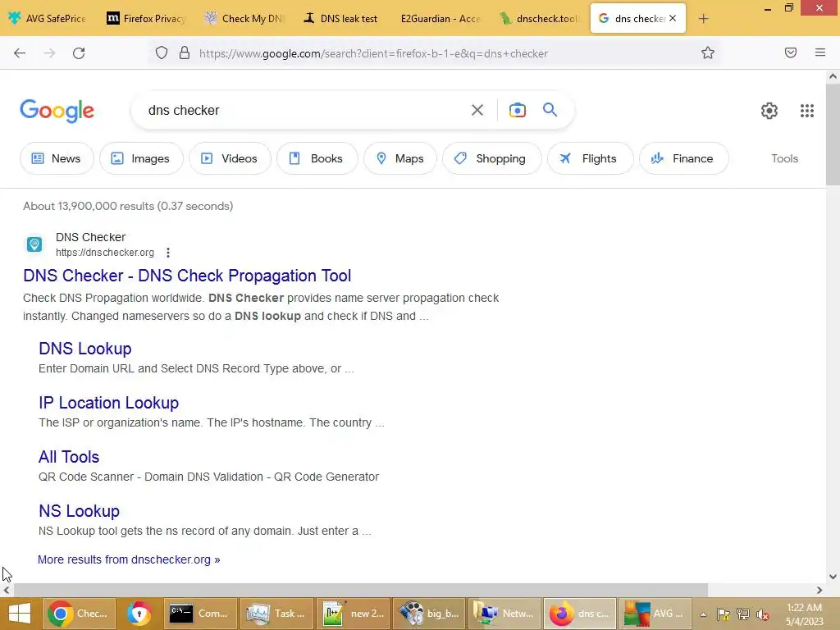Open big_b video taskbar item
This screenshot has width=840, height=630.
tap(428, 614)
